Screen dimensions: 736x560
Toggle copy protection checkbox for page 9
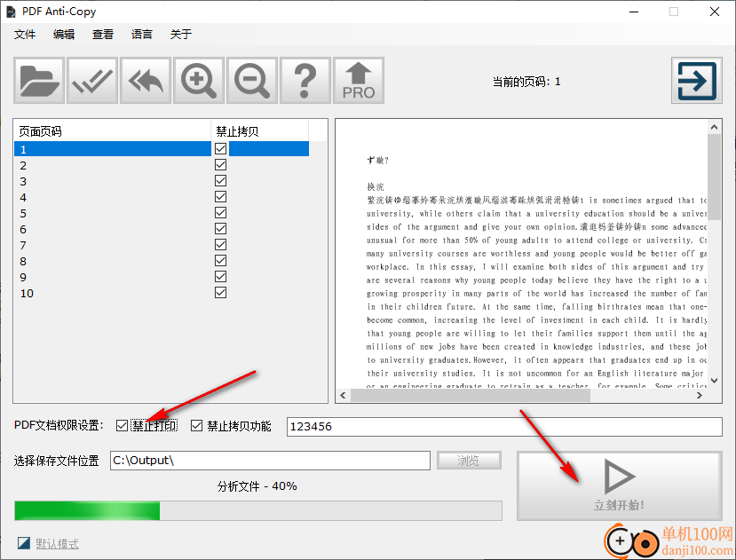[x=220, y=277]
